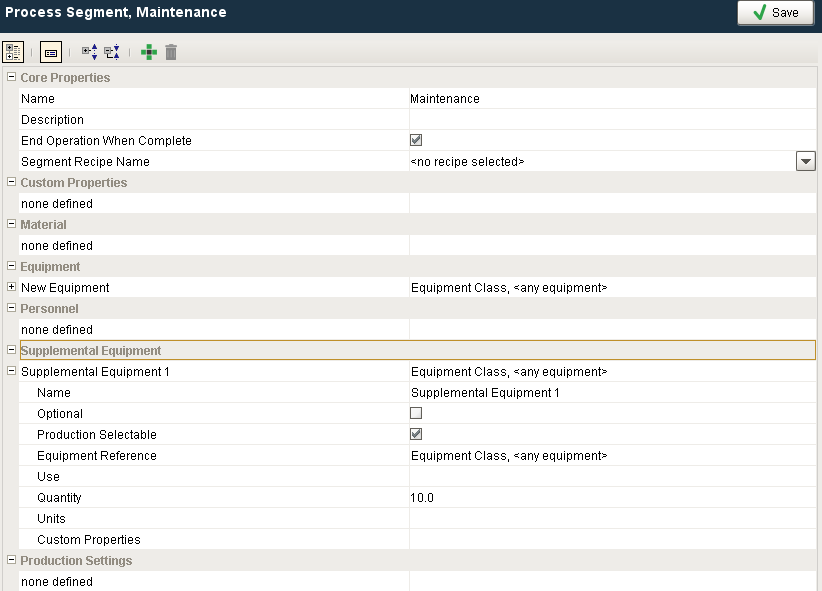Collapse the Production Settings section

pos(12,561)
